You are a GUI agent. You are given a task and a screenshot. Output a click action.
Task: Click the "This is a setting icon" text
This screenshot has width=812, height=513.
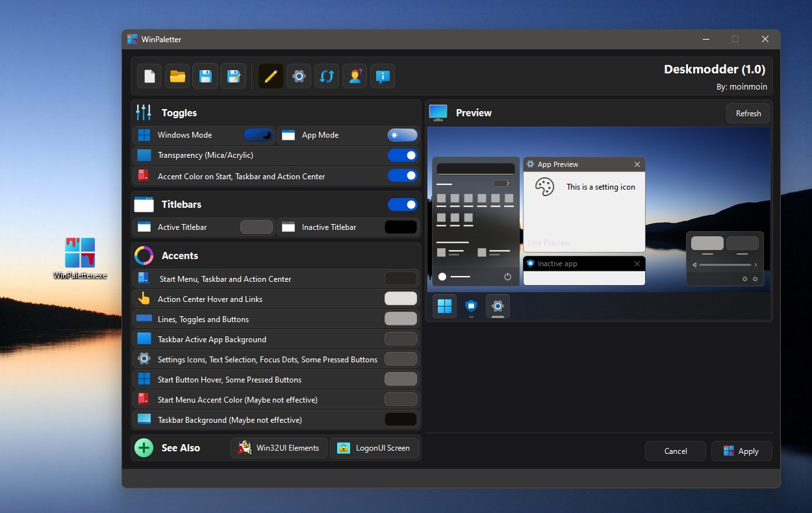[x=601, y=187]
